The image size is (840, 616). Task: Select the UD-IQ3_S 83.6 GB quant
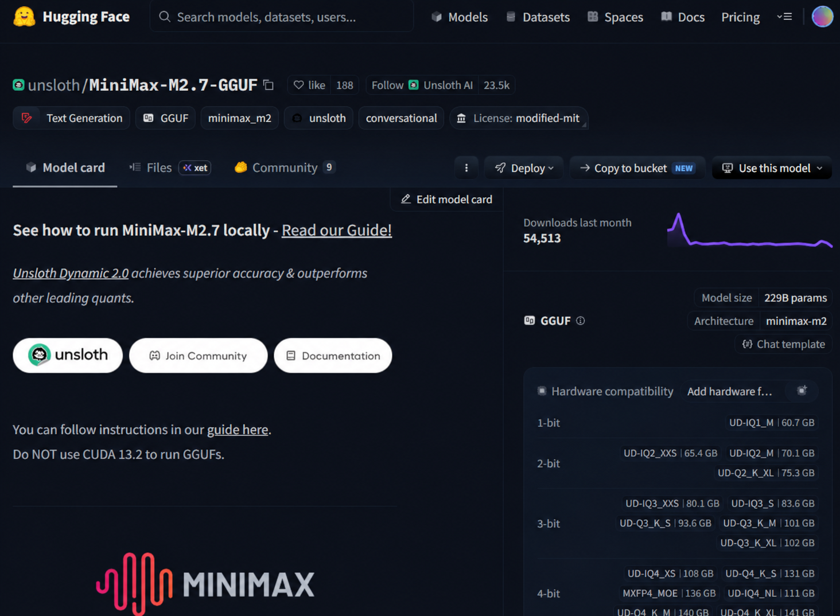click(x=773, y=503)
